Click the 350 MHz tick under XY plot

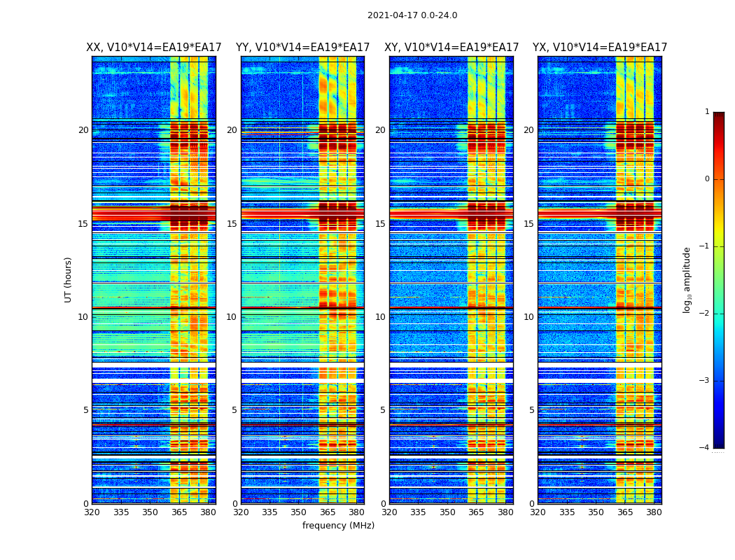[x=447, y=512]
